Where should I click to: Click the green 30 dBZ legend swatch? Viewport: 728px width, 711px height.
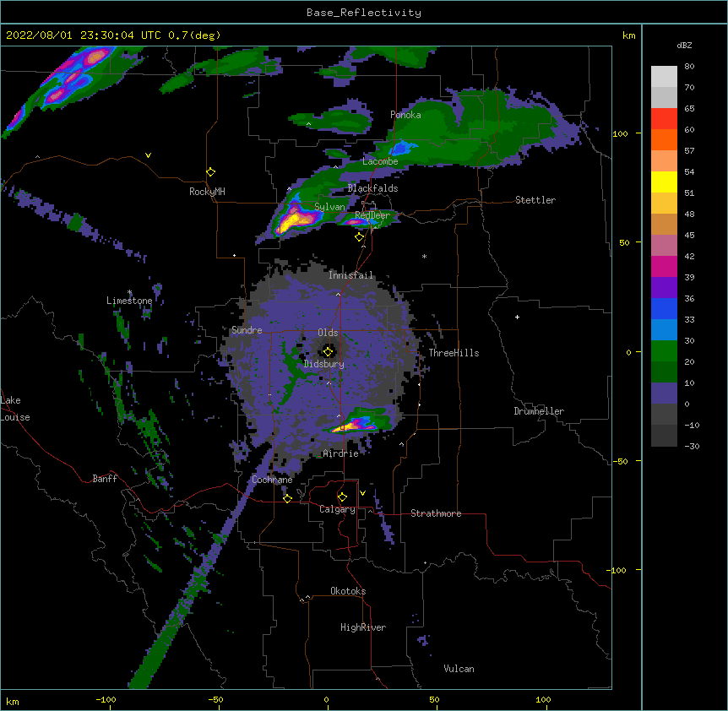click(x=664, y=351)
